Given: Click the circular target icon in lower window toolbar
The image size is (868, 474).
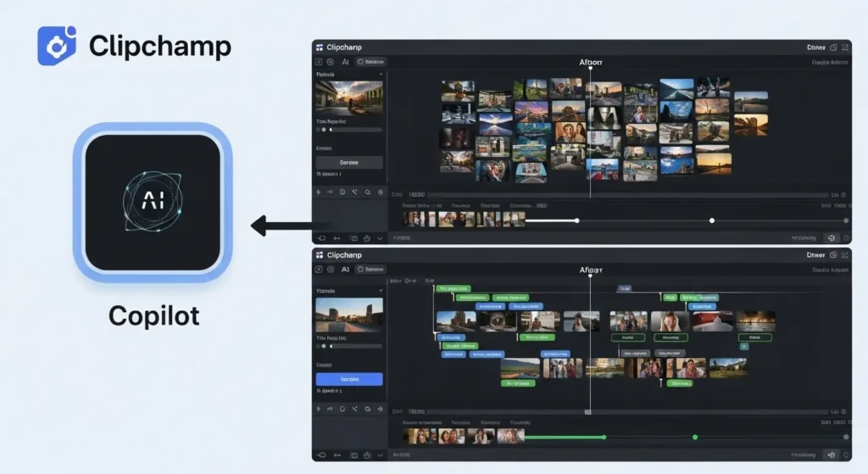Looking at the screenshot, I should pyautogui.click(x=331, y=270).
